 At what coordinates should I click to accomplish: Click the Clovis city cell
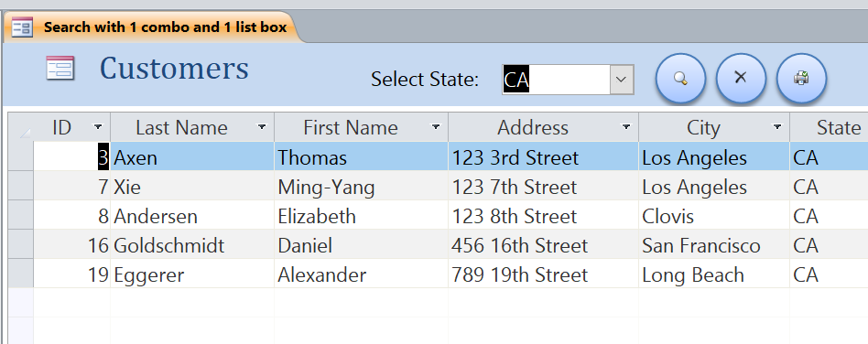click(x=713, y=216)
